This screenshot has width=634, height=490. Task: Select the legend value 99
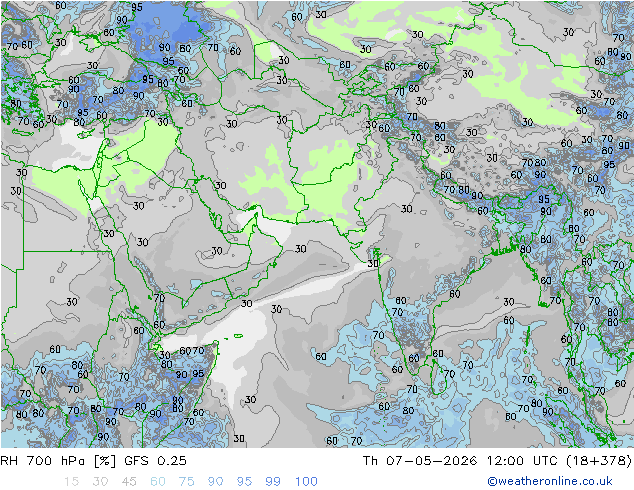tap(273, 482)
